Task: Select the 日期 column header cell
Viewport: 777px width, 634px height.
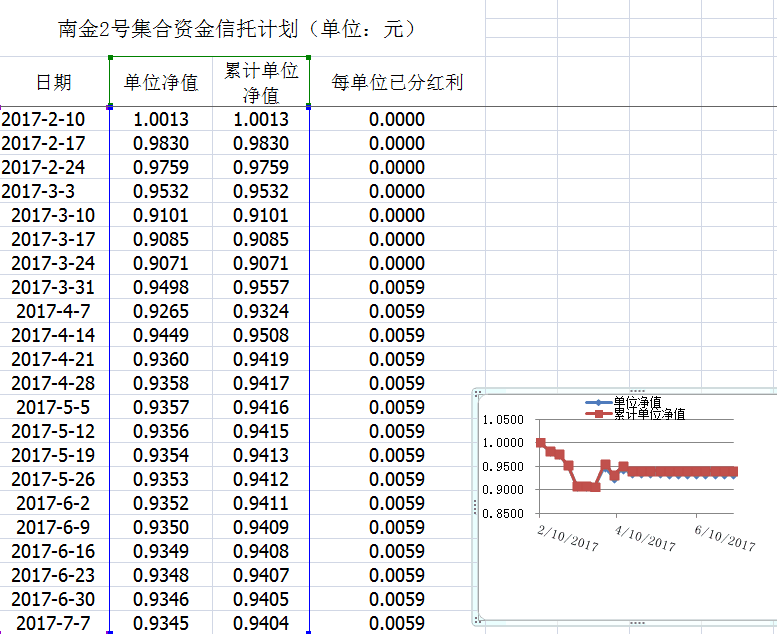Action: 53,82
